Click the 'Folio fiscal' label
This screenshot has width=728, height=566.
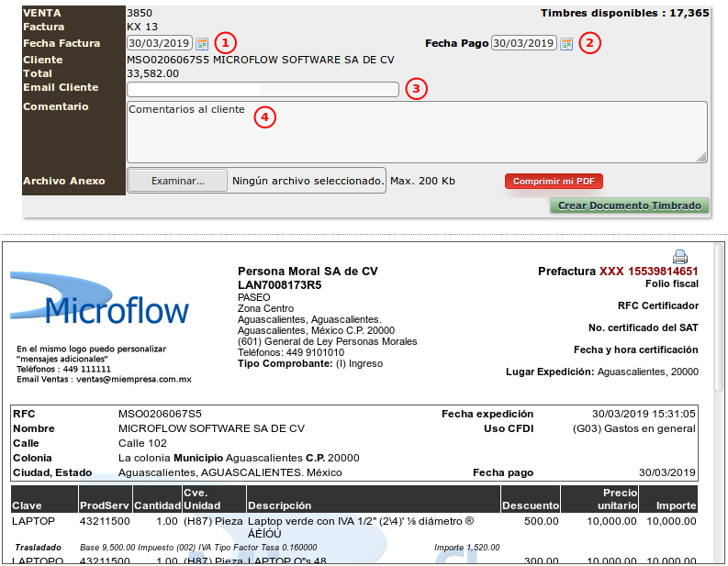(x=672, y=284)
